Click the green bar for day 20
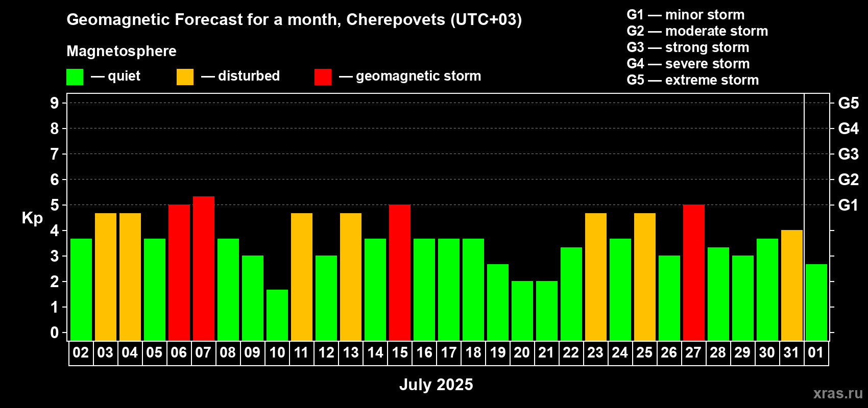Viewport: 868px width, 408px height. [522, 311]
